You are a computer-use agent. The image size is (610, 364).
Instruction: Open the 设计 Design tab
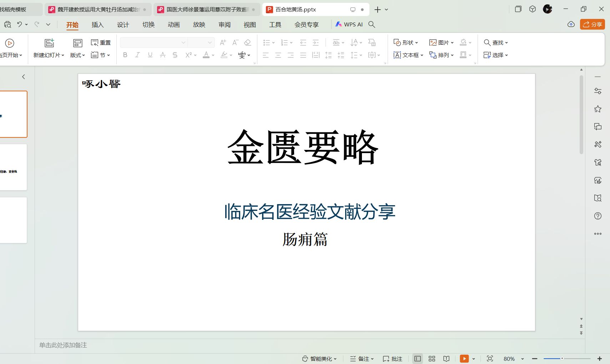pyautogui.click(x=123, y=25)
